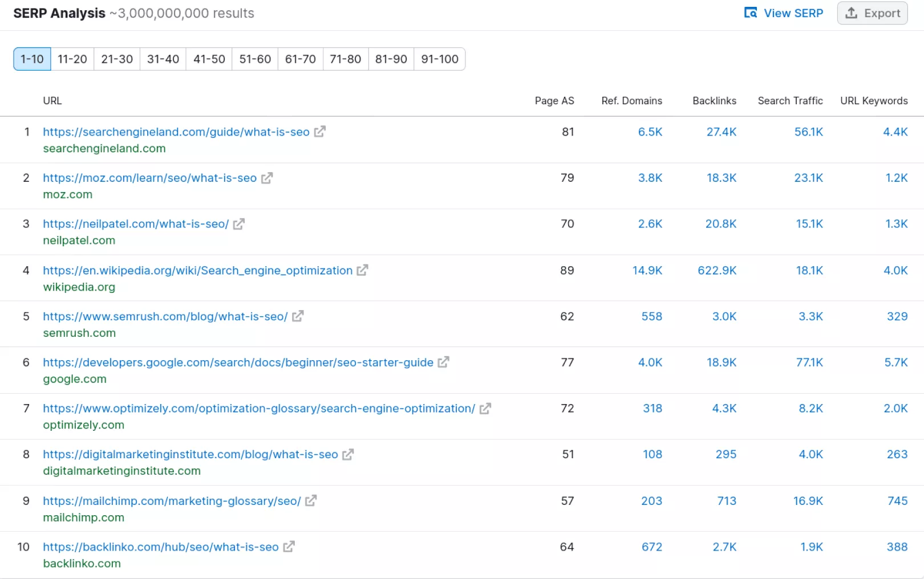View 329 URL keywords for semrush.com
This screenshot has height=579, width=924.
click(x=898, y=316)
